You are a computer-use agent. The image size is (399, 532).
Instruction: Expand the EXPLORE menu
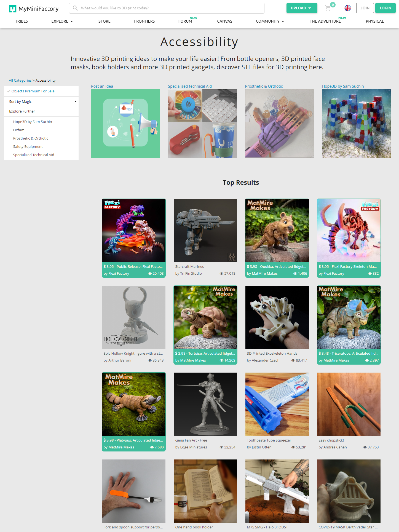click(x=62, y=21)
